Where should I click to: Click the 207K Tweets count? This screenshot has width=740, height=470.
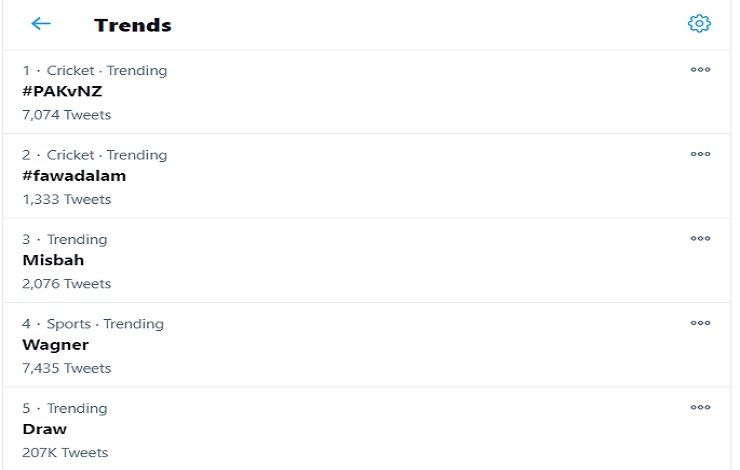tap(65, 453)
